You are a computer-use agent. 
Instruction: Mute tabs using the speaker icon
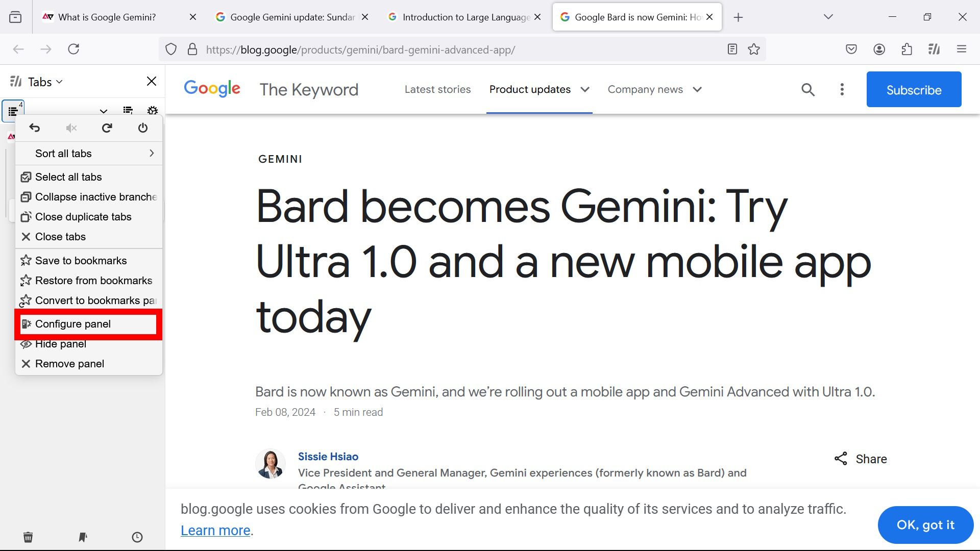tap(71, 128)
